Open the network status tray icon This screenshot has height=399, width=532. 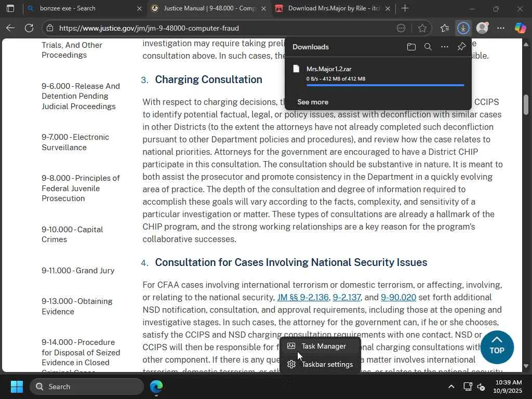(468, 387)
